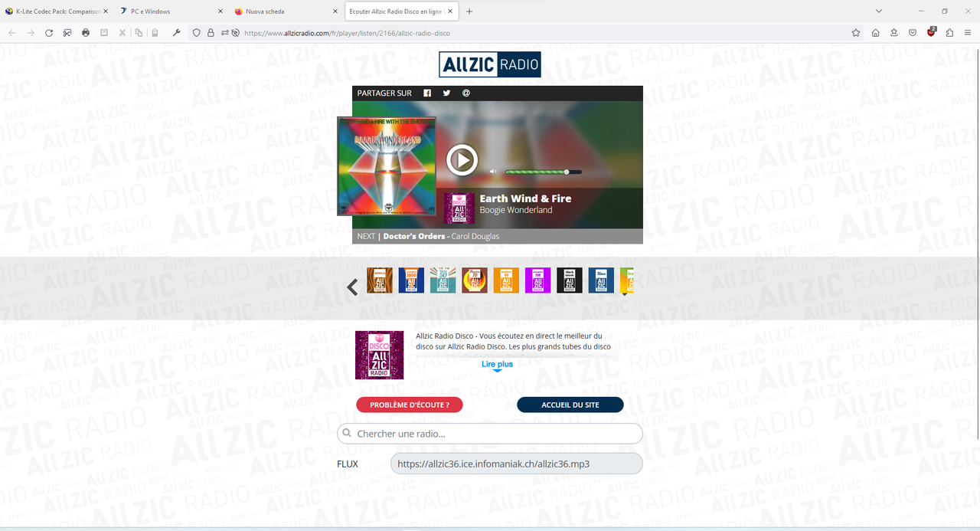Screen dimensions: 980x531
Task: Click the Chercher une radio search field
Action: tap(490, 434)
